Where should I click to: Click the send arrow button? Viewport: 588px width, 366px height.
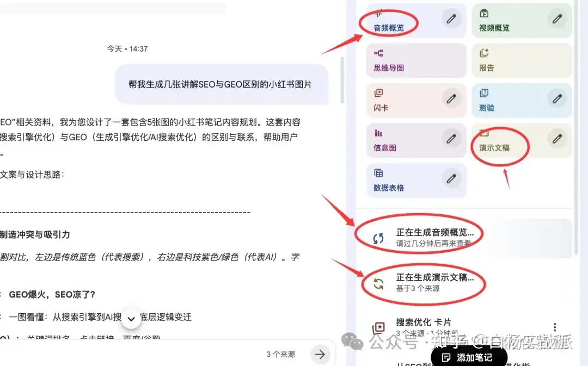pyautogui.click(x=320, y=354)
